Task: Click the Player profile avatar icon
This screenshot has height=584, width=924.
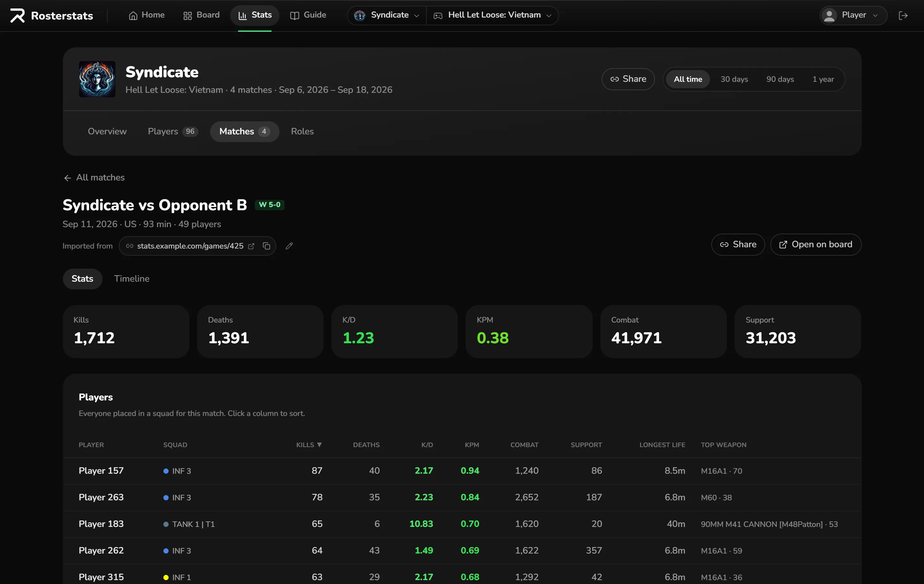Action: (830, 15)
